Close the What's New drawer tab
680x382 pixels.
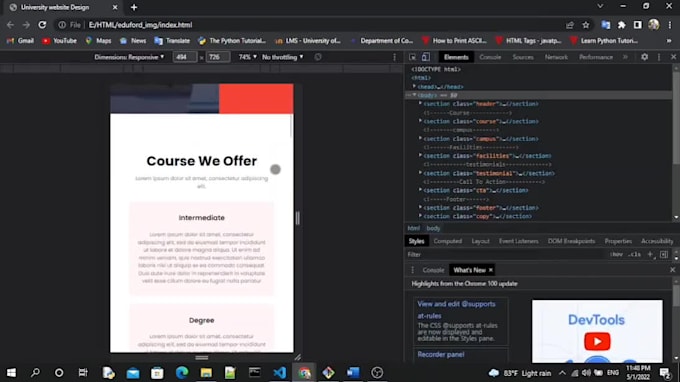(490, 270)
